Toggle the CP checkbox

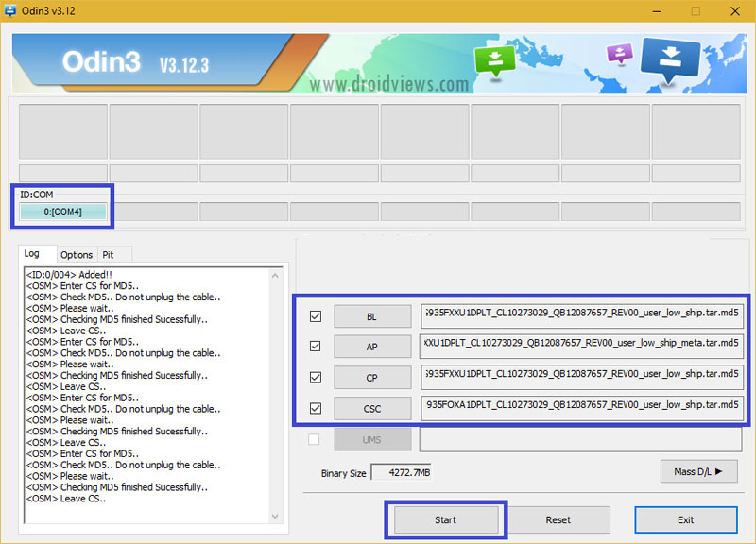click(x=316, y=377)
